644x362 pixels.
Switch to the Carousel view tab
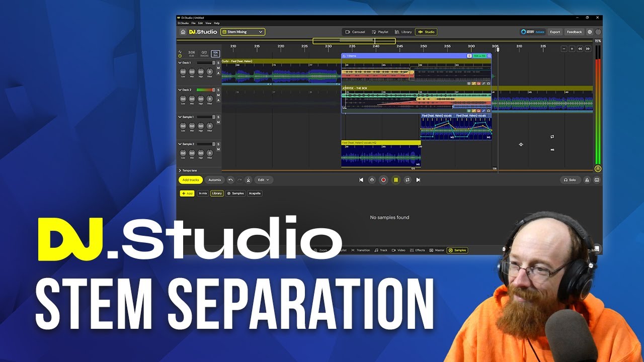pyautogui.click(x=356, y=32)
